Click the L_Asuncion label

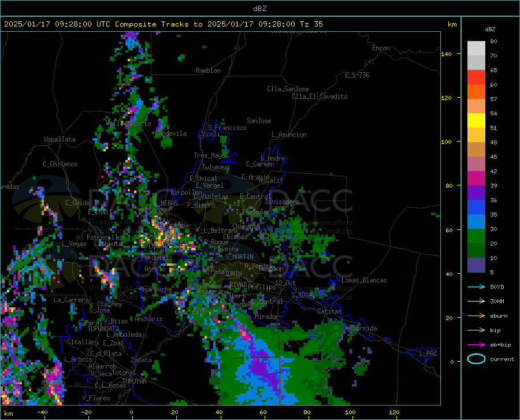tap(289, 135)
